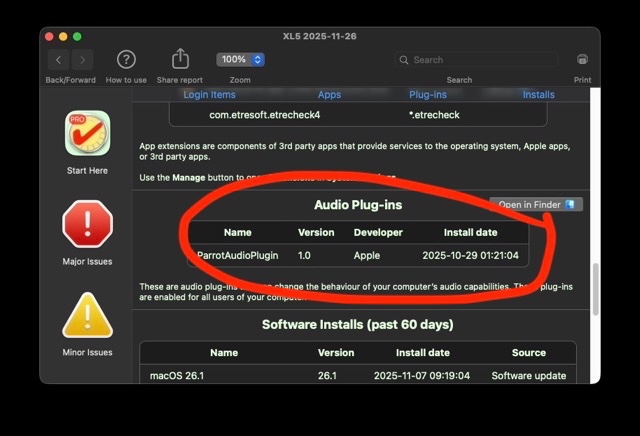Print the report with the Print icon
Image resolution: width=640 pixels, height=436 pixels.
(x=582, y=60)
